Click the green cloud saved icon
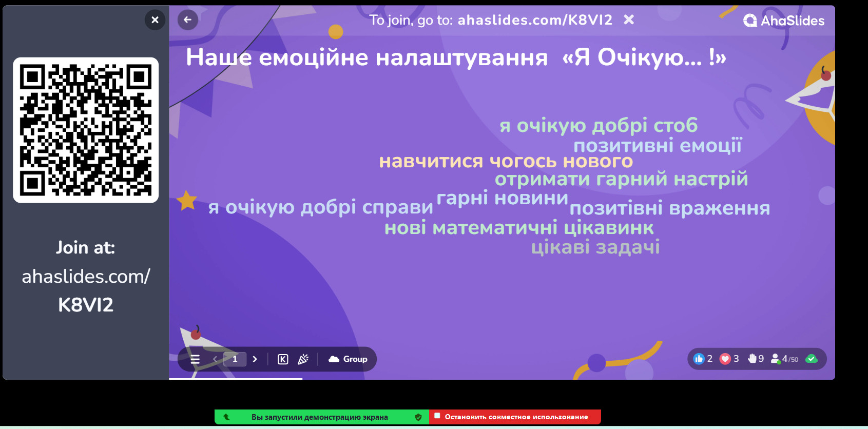The image size is (868, 429). click(812, 359)
